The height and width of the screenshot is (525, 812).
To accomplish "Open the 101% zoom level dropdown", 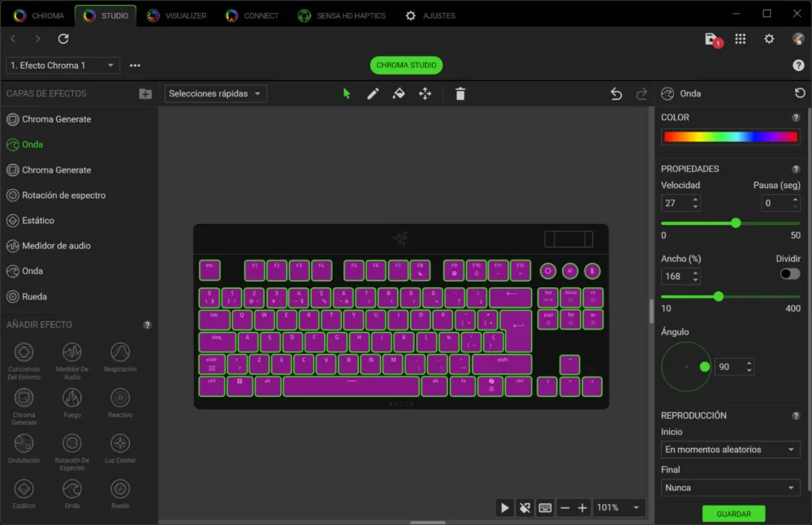I will (x=618, y=508).
